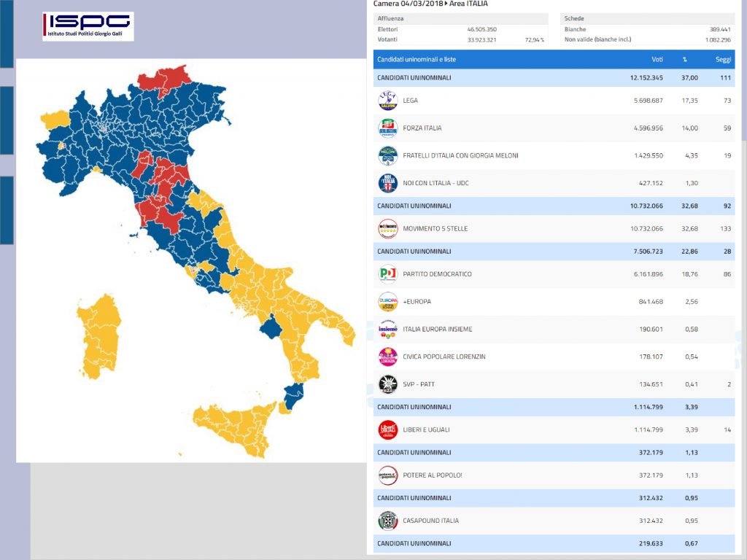Click the Noi con l'Italia UDC logo
747x560 pixels.
387,183
